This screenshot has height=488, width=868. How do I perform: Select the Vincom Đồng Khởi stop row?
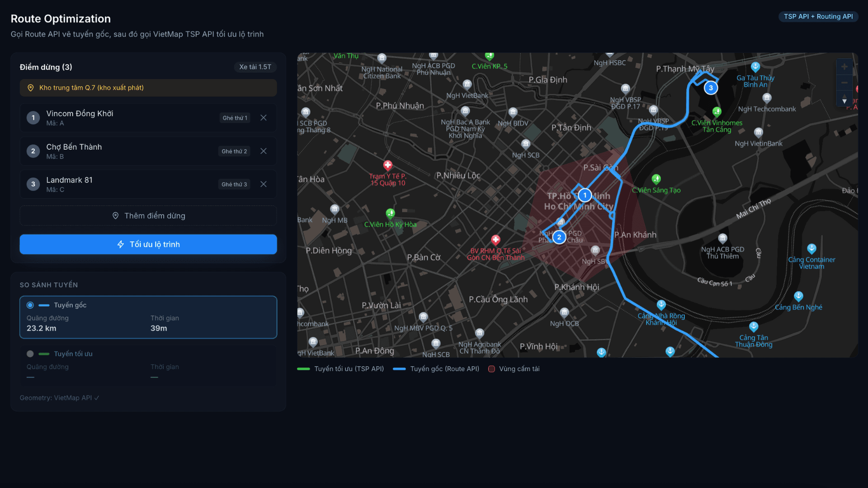(x=148, y=118)
